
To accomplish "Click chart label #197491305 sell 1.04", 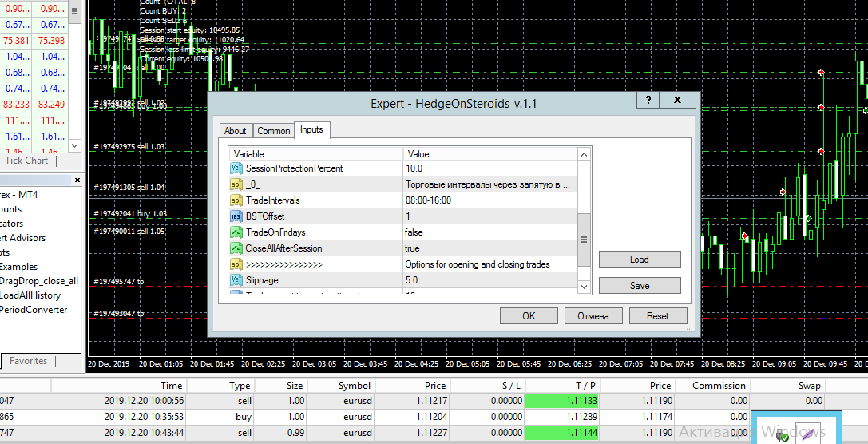I will pyautogui.click(x=129, y=187).
